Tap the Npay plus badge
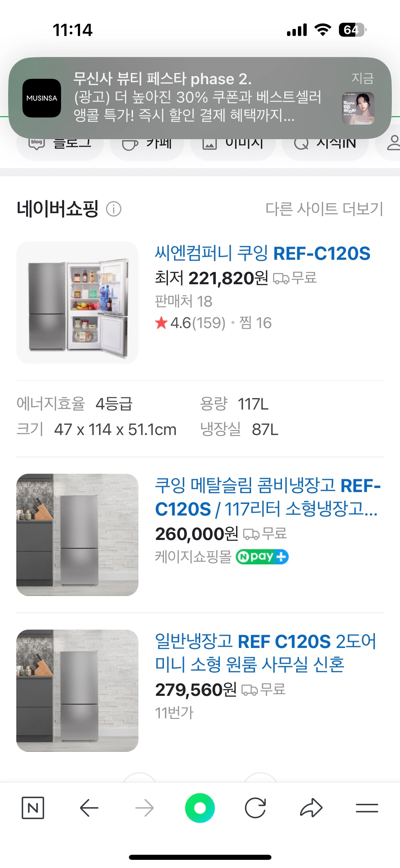The width and height of the screenshot is (400, 868). pyautogui.click(x=262, y=557)
